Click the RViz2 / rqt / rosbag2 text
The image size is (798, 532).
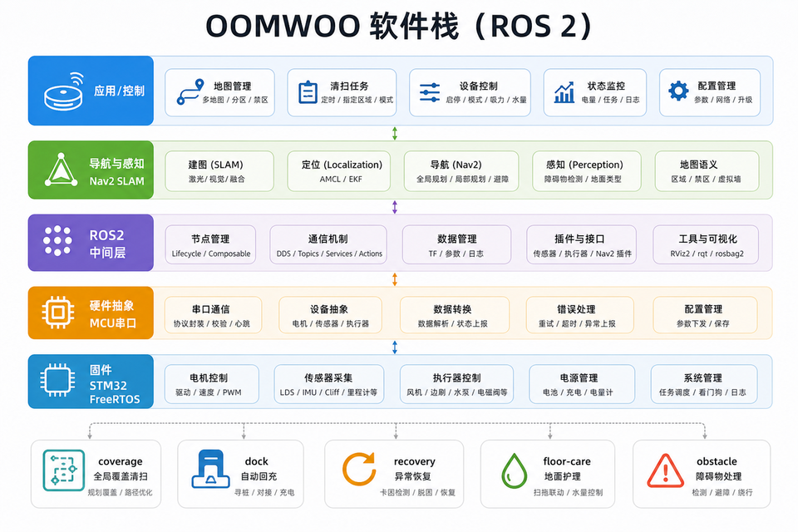pyautogui.click(x=707, y=254)
